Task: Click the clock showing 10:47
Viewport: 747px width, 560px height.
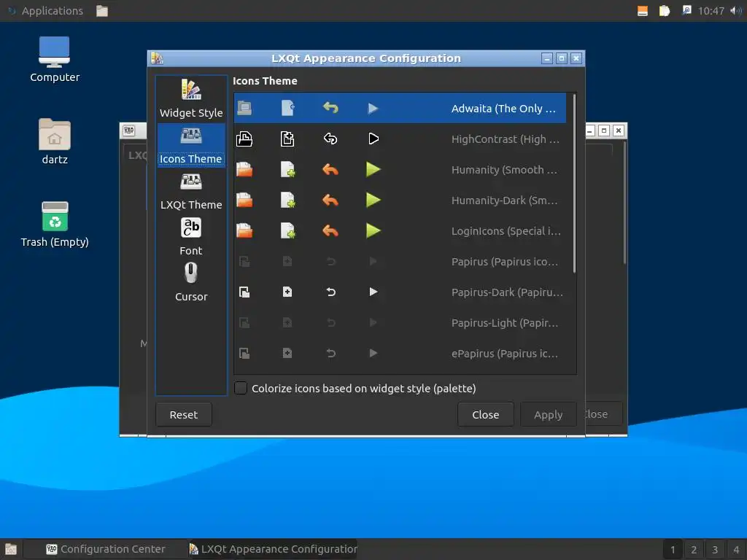Action: (711, 10)
